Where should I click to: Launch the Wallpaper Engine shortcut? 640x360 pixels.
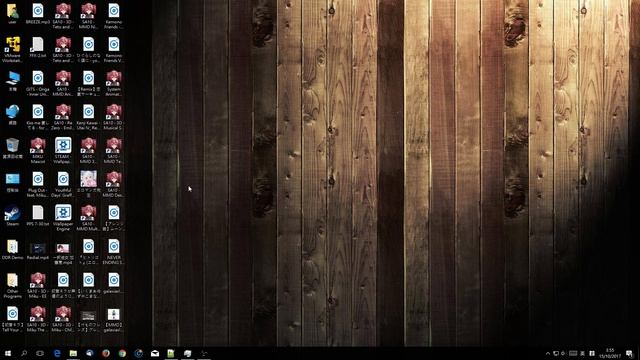(x=63, y=218)
